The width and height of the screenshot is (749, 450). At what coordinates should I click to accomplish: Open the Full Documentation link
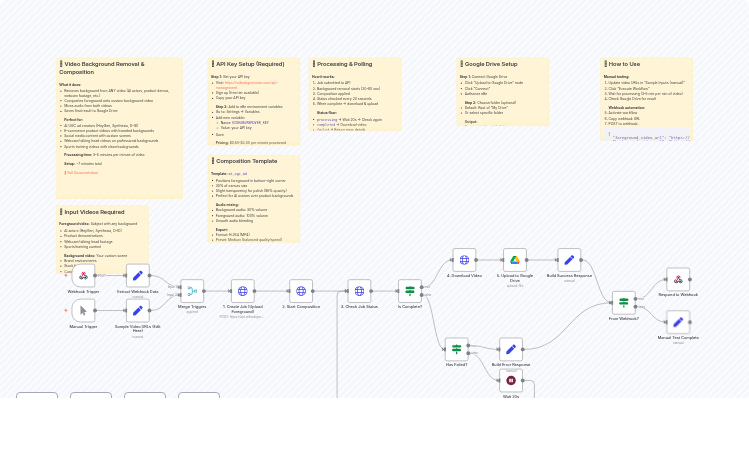(82, 173)
